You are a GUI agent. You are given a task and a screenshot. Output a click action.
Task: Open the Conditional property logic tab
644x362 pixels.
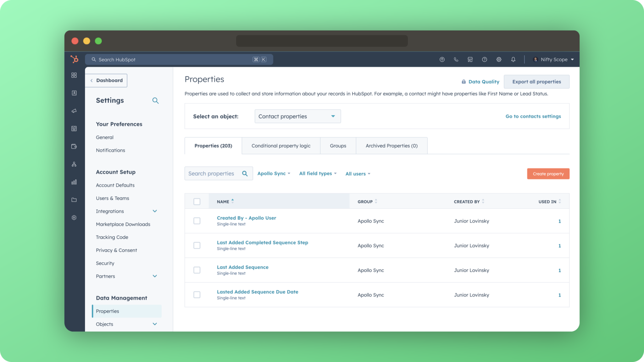[x=281, y=146]
